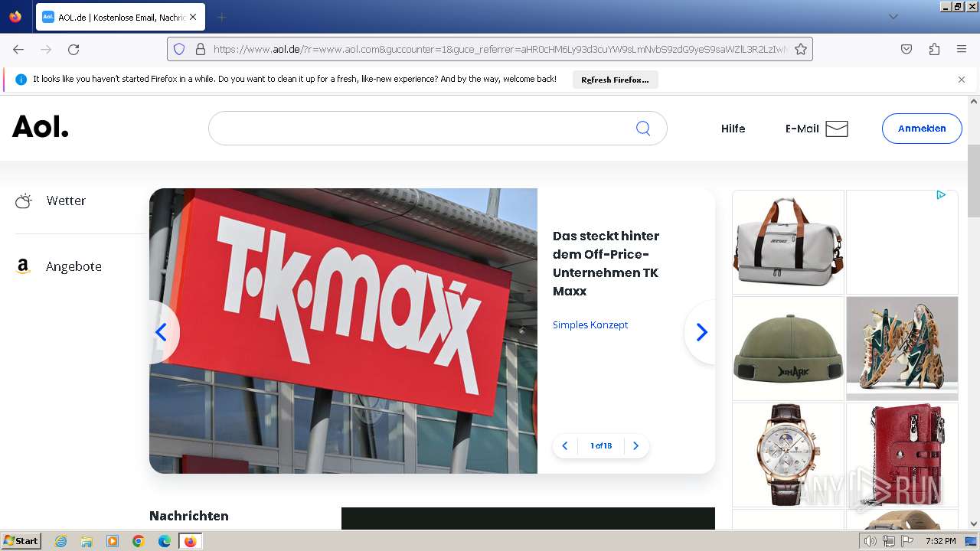
Task: Open Microsoft Edge from taskbar
Action: (x=165, y=541)
